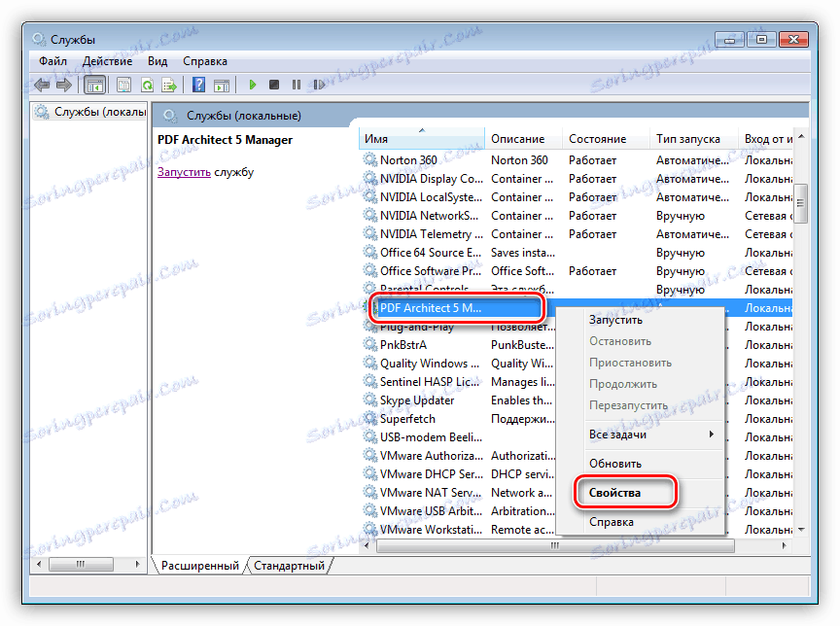The height and width of the screenshot is (626, 840).
Task: Click the Plug-and-Play service name
Action: click(x=417, y=327)
